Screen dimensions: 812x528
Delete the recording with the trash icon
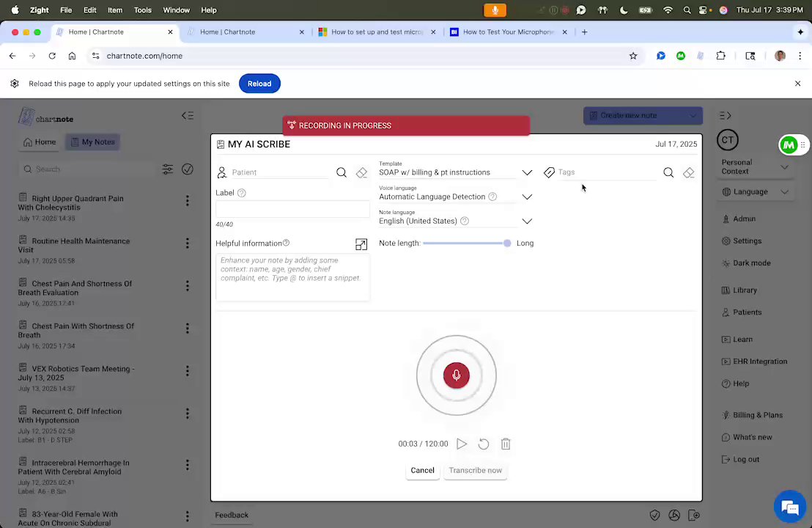point(506,444)
